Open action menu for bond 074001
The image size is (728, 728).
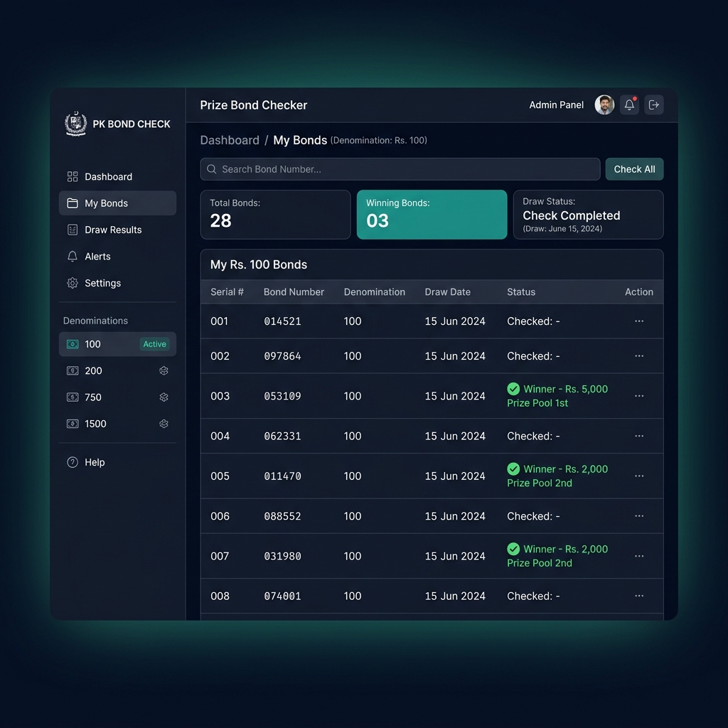pos(639,596)
